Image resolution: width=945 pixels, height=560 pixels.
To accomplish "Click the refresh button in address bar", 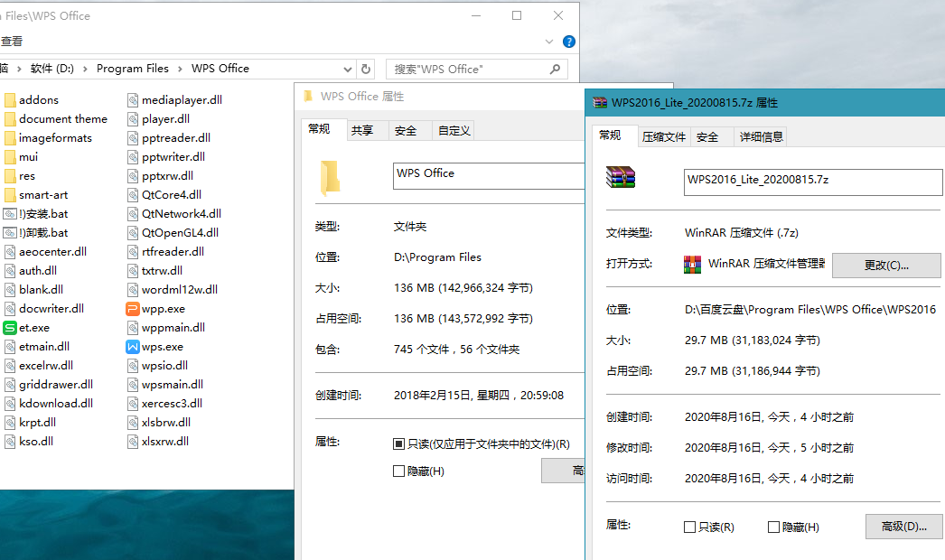I will tap(366, 69).
